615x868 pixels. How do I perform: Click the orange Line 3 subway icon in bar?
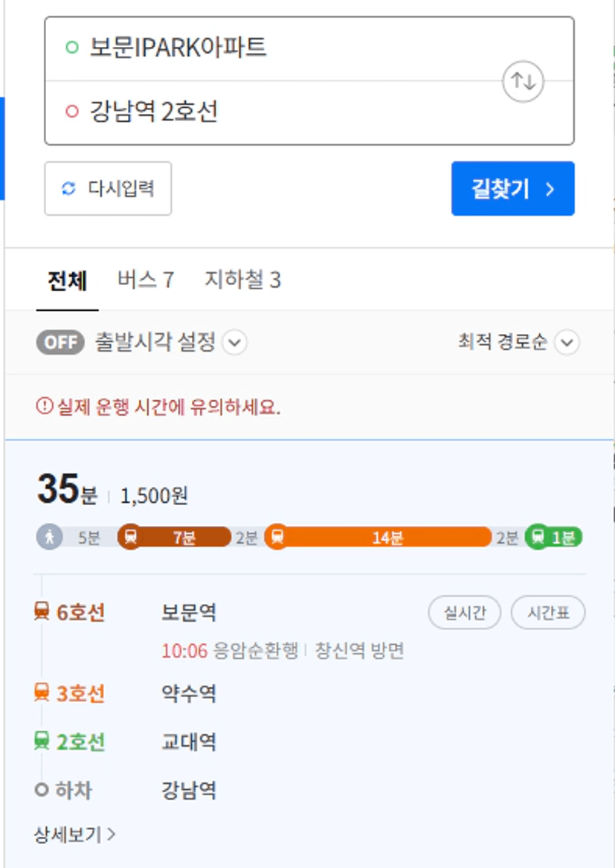(277, 537)
